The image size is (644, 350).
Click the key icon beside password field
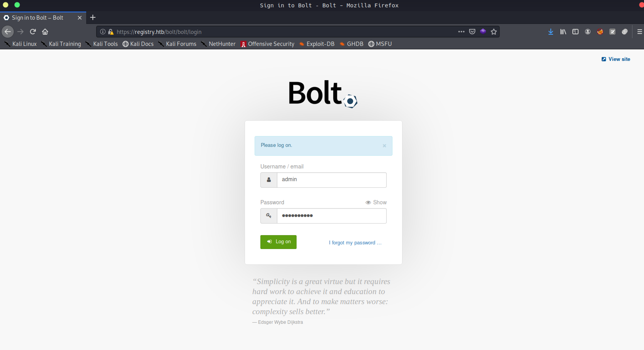269,216
